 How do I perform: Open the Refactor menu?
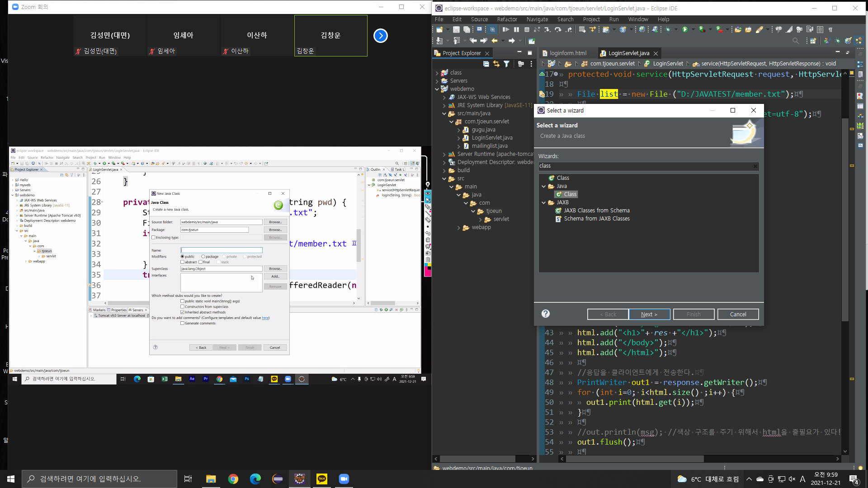click(x=507, y=19)
